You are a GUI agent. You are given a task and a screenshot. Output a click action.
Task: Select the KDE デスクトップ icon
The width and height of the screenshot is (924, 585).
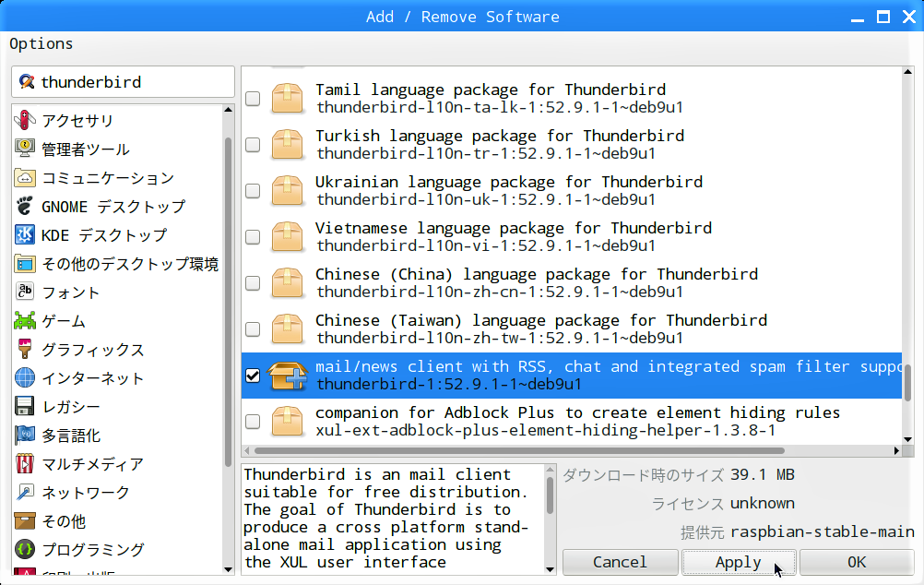25,234
